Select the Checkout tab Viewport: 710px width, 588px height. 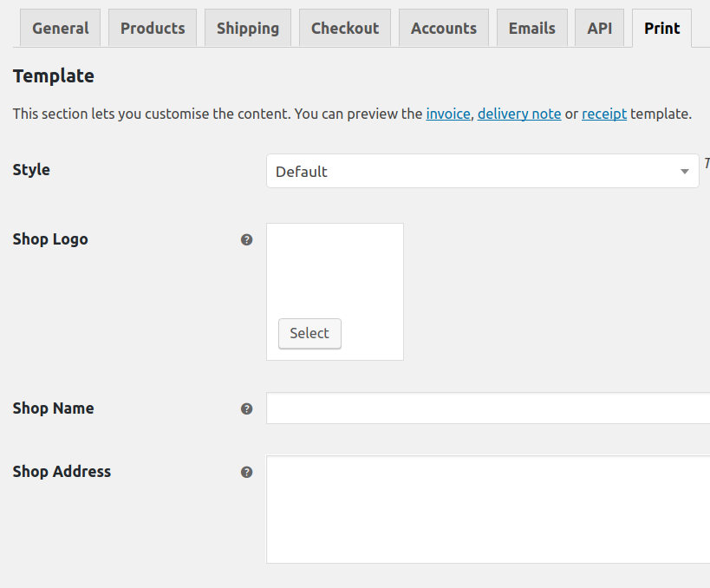point(345,28)
